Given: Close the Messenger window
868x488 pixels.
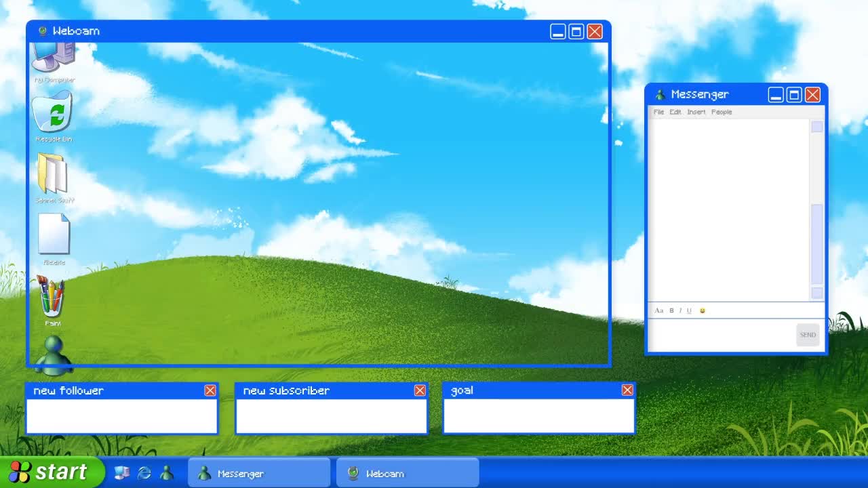Looking at the screenshot, I should [x=812, y=95].
